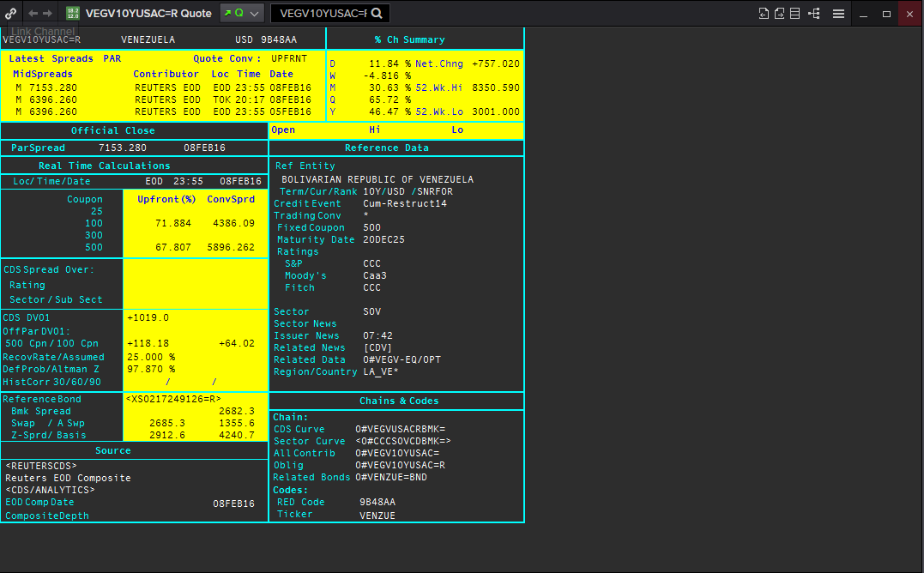Click the Z-Sprd value 2912.6

167,435
